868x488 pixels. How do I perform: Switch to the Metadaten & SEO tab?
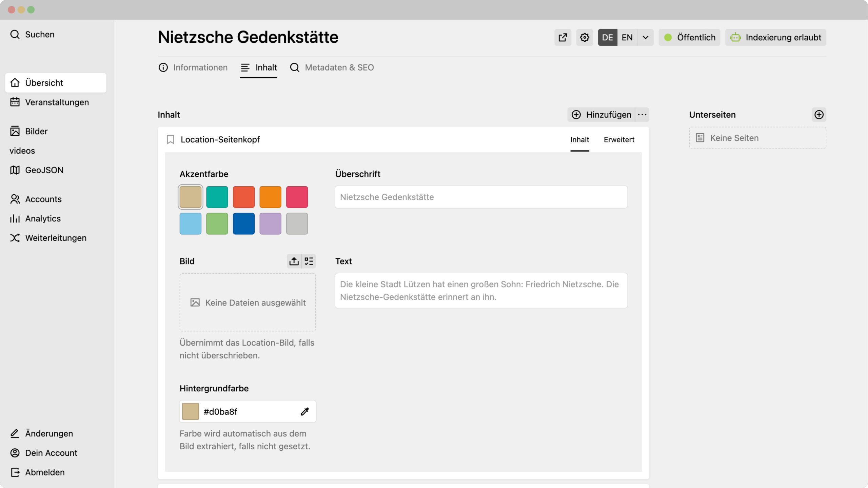coord(332,67)
